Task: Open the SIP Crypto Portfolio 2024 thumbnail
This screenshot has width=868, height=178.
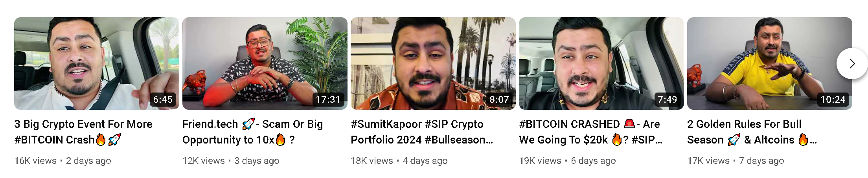Action: 433,64
